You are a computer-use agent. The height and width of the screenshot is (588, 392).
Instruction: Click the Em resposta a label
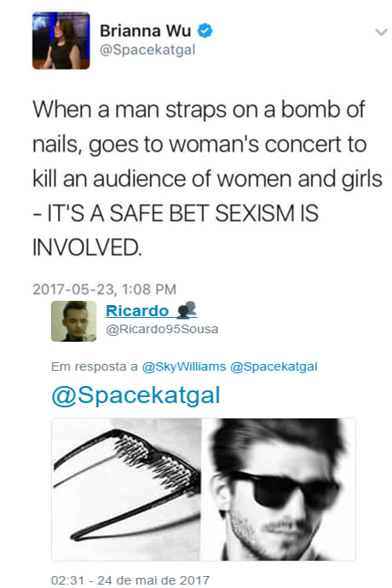point(95,366)
